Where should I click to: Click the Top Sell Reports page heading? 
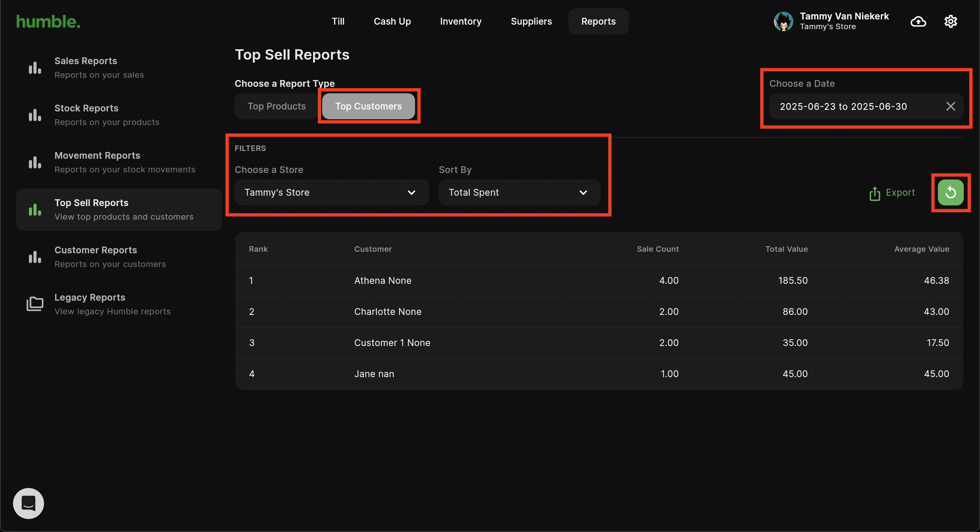click(x=292, y=55)
